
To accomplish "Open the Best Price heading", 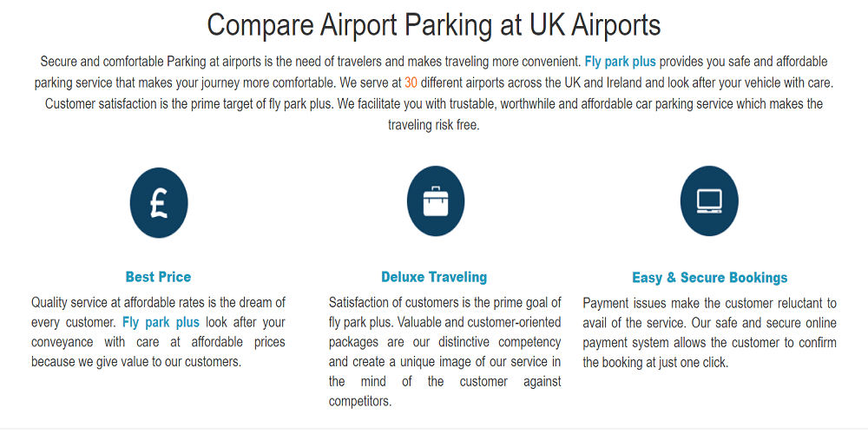I will tap(158, 277).
